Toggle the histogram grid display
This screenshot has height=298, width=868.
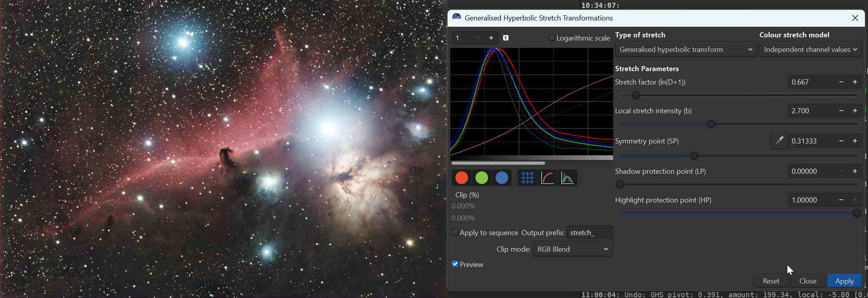click(x=527, y=178)
